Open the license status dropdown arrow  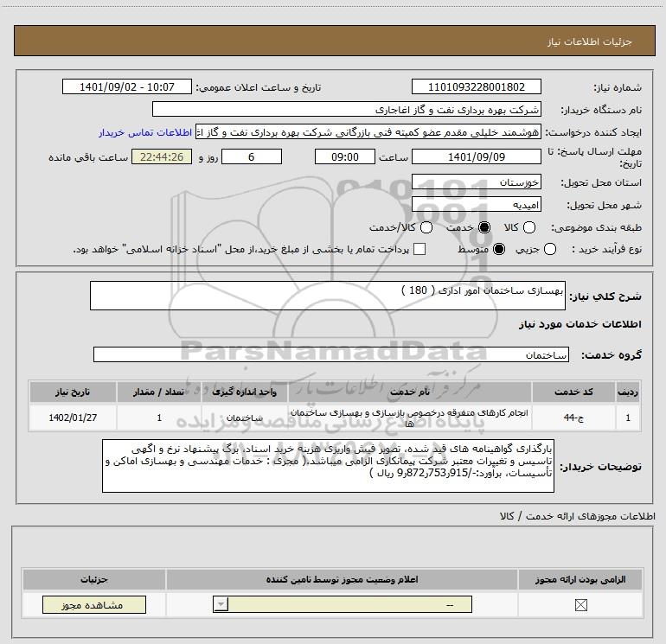click(x=221, y=604)
